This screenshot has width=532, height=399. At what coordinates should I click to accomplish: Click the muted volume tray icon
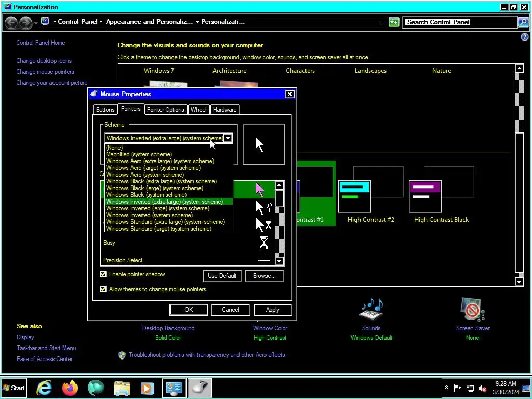click(483, 388)
